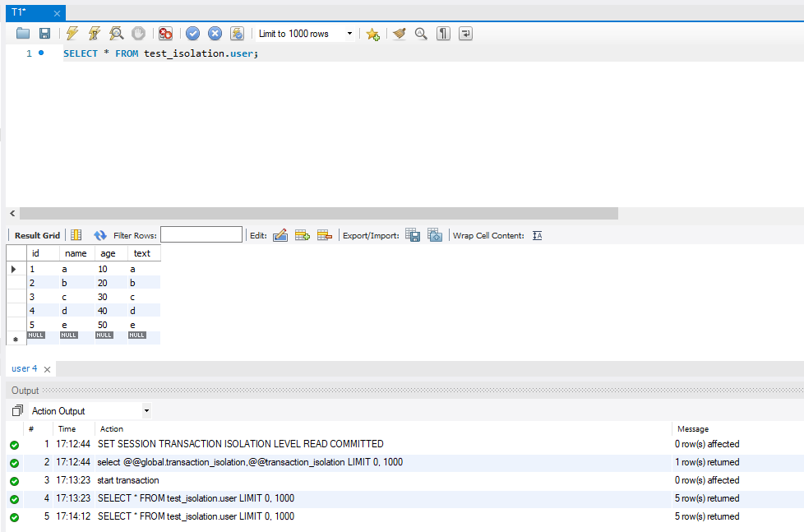This screenshot has width=804, height=532.
Task: Select the name cell containing c
Action: tap(77, 297)
